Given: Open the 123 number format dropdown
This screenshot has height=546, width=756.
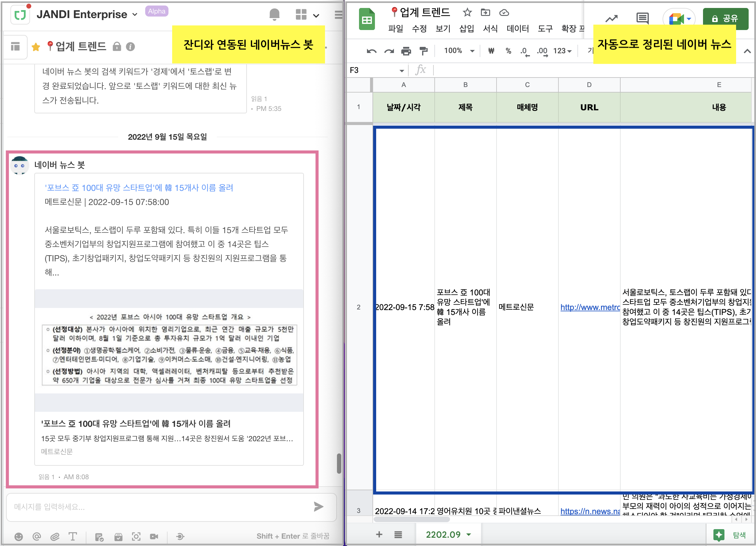Looking at the screenshot, I should tap(562, 51).
